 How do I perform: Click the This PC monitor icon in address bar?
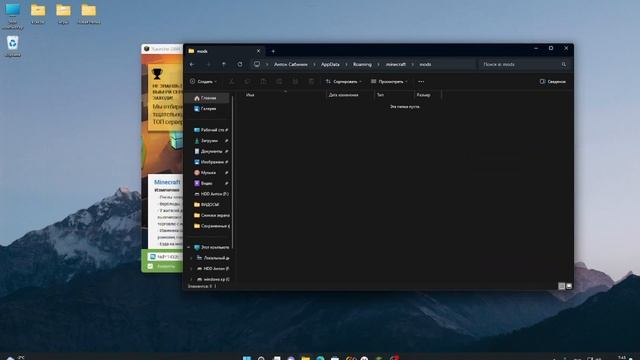[x=257, y=64]
